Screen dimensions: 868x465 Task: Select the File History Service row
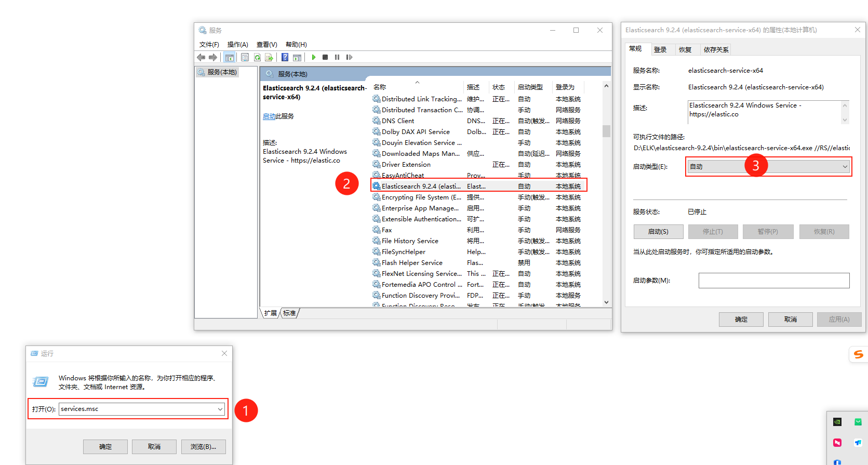click(x=478, y=241)
